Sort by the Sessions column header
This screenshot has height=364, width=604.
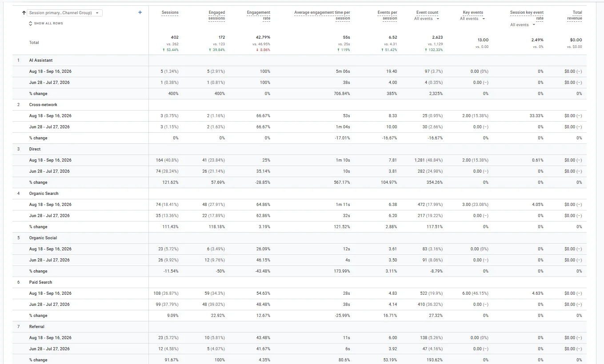[x=170, y=13]
